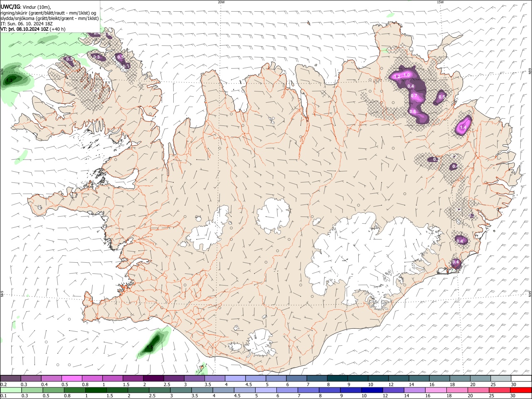This screenshot has height=399, width=532.
Task: Click the 1.2 snowfall value label
Action: pos(397,76)
